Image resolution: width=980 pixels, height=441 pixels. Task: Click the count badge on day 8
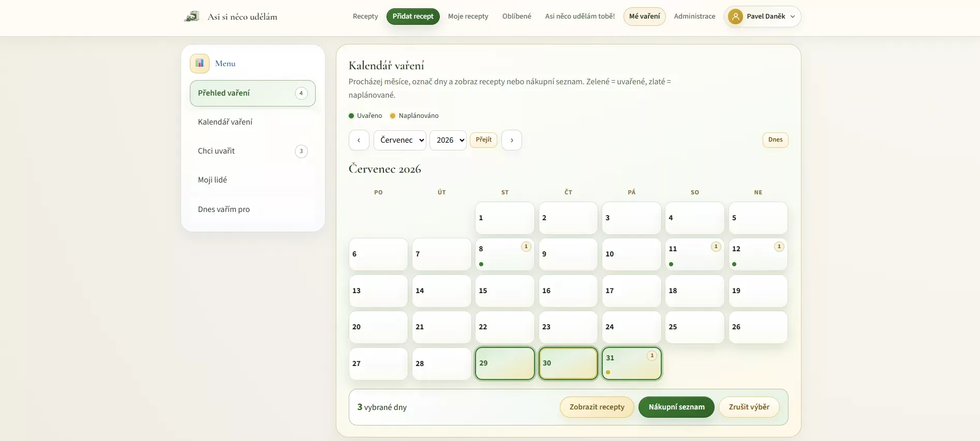pos(526,247)
